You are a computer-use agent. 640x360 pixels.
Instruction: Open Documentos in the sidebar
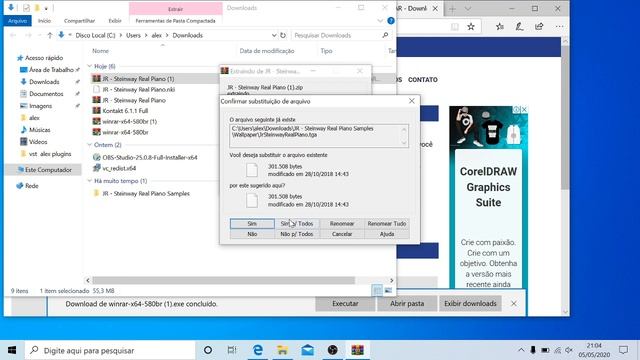pos(46,94)
